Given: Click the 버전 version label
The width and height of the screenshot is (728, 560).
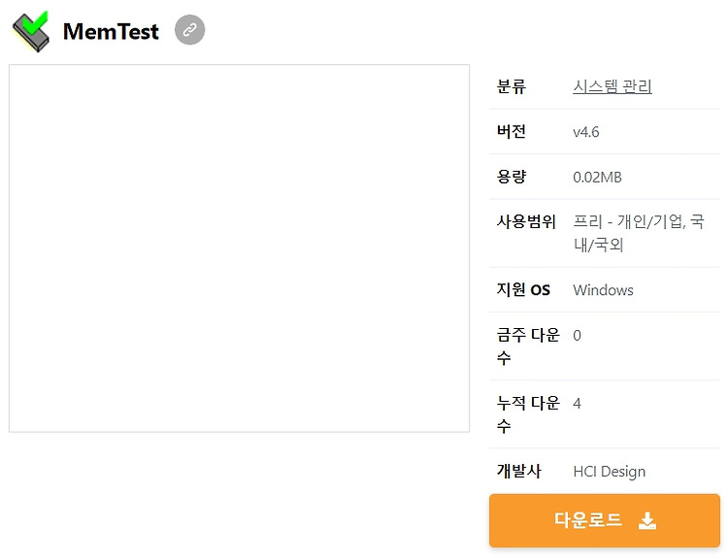Looking at the screenshot, I should pyautogui.click(x=512, y=131).
